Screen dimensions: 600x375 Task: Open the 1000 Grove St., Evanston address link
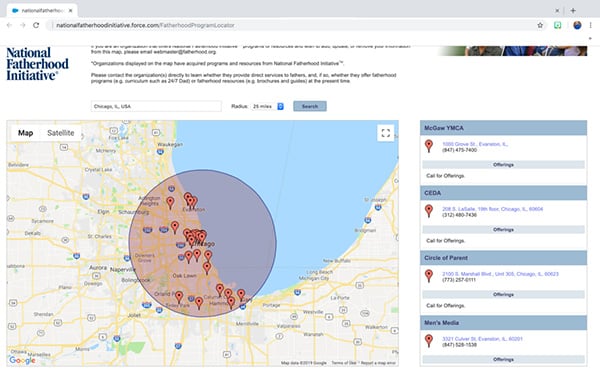point(475,144)
